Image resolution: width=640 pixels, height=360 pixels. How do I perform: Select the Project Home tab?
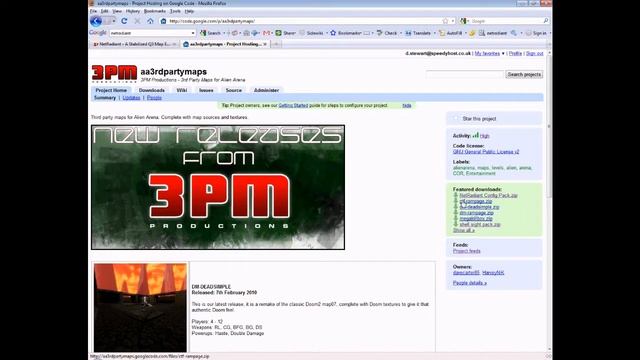(111, 90)
